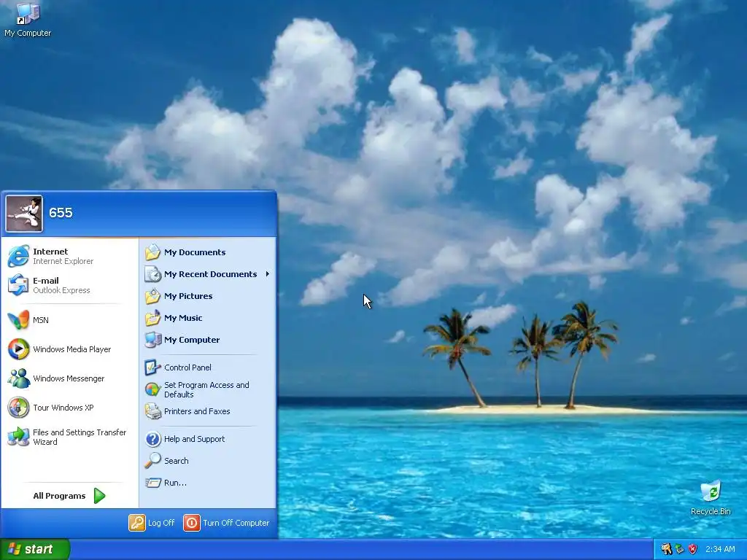The image size is (747, 560).
Task: Open Outlook Express E-mail icon
Action: [x=18, y=285]
